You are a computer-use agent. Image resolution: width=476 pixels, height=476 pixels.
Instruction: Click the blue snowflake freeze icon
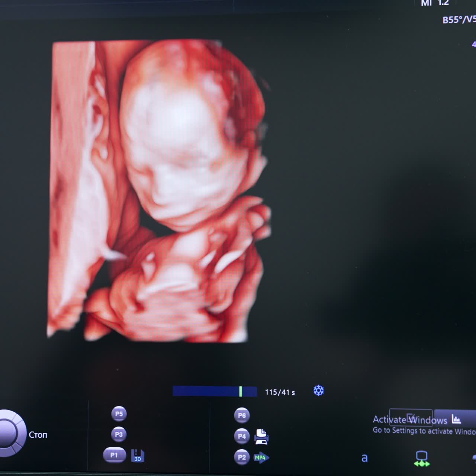point(319,390)
